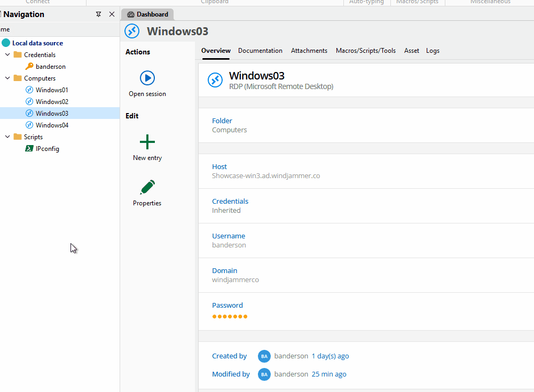Select the banderson credential key icon
This screenshot has width=534, height=392.
29,67
